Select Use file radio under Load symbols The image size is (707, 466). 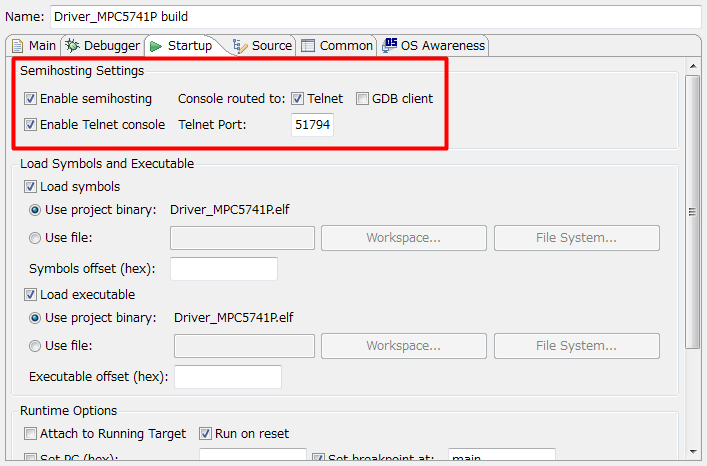(x=35, y=238)
